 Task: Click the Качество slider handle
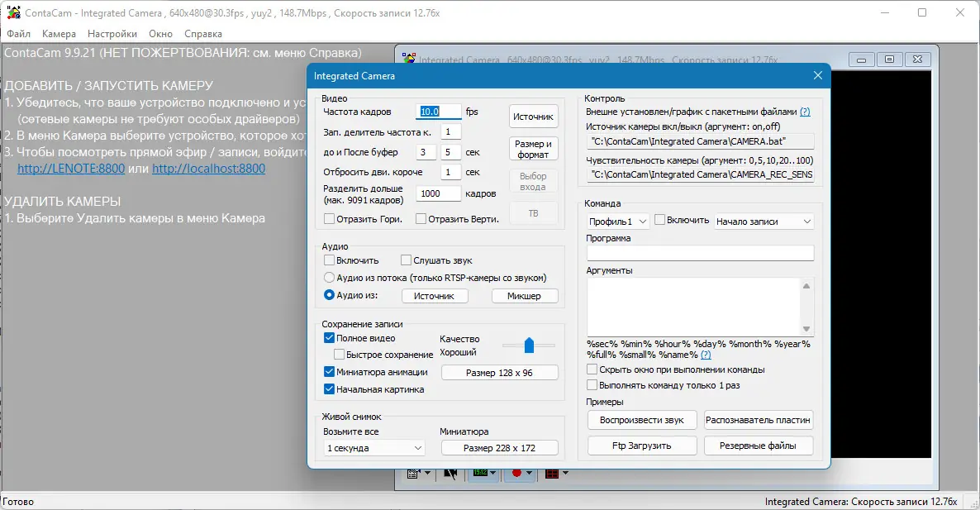click(530, 345)
